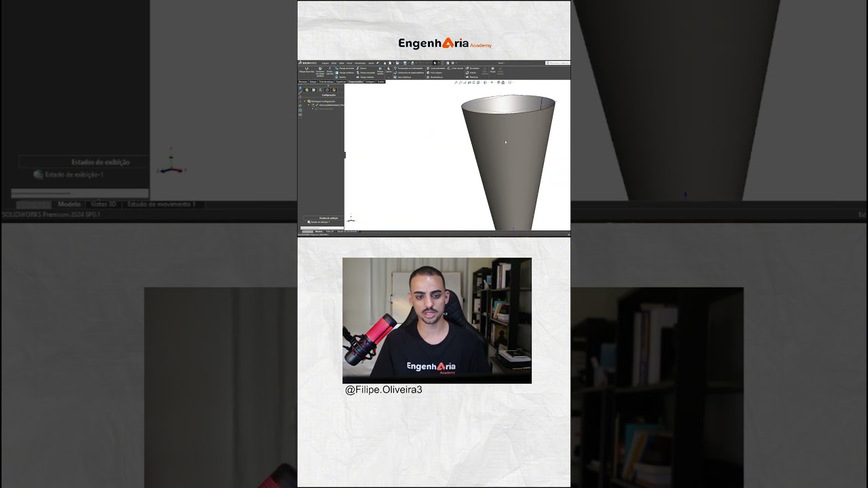868x488 pixels.
Task: Open the DimXpertManager tab icon
Action: click(x=327, y=90)
